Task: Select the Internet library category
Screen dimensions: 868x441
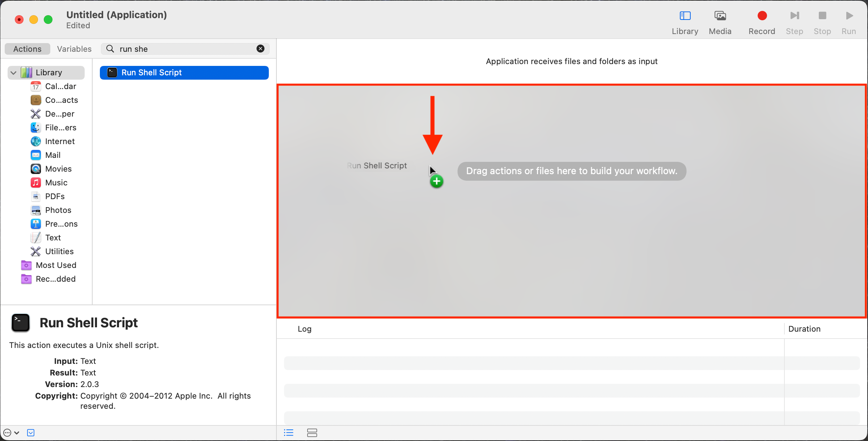Action: point(60,141)
